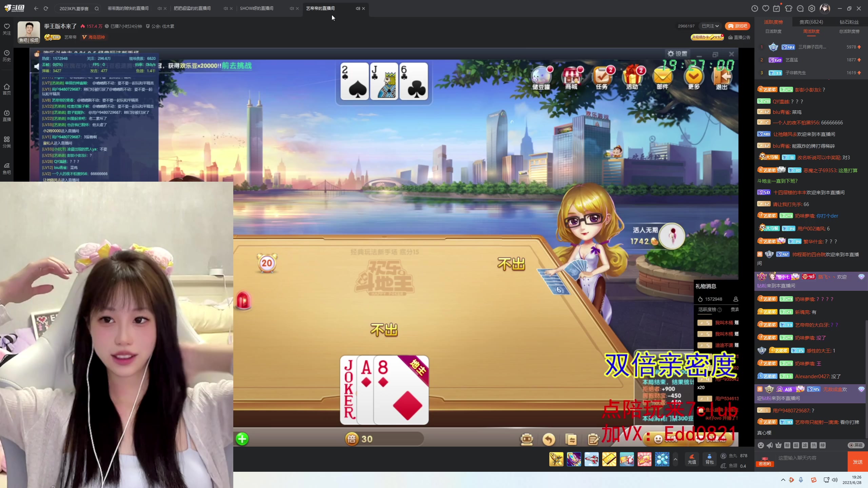
Task: Open 直播 live section in left sidebar
Action: click(x=7, y=116)
